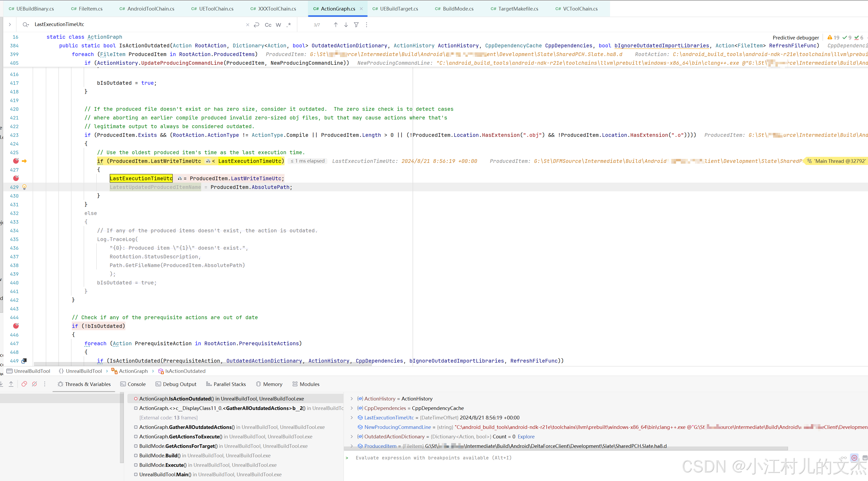Click the lightbulb quick-fix icon at line 429
868x481 pixels.
point(24,187)
